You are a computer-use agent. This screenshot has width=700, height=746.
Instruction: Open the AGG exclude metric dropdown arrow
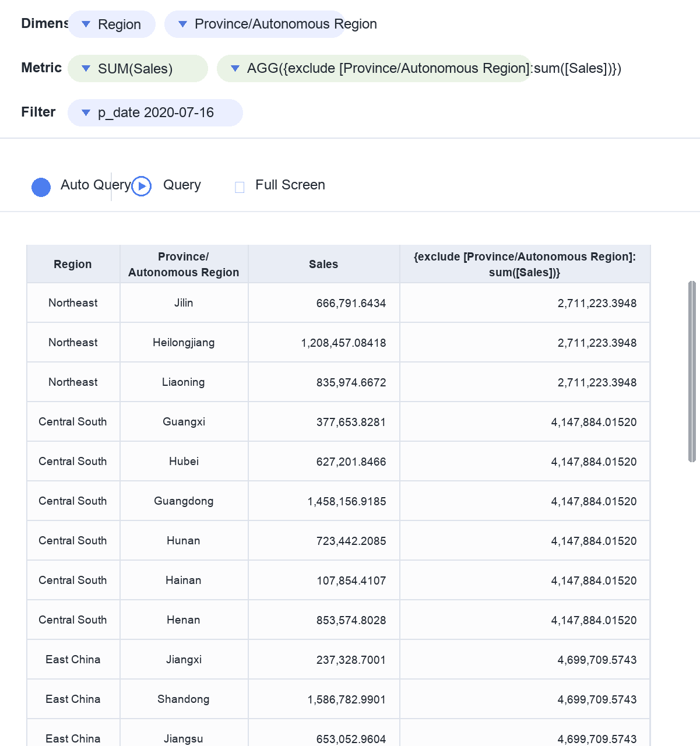[235, 69]
